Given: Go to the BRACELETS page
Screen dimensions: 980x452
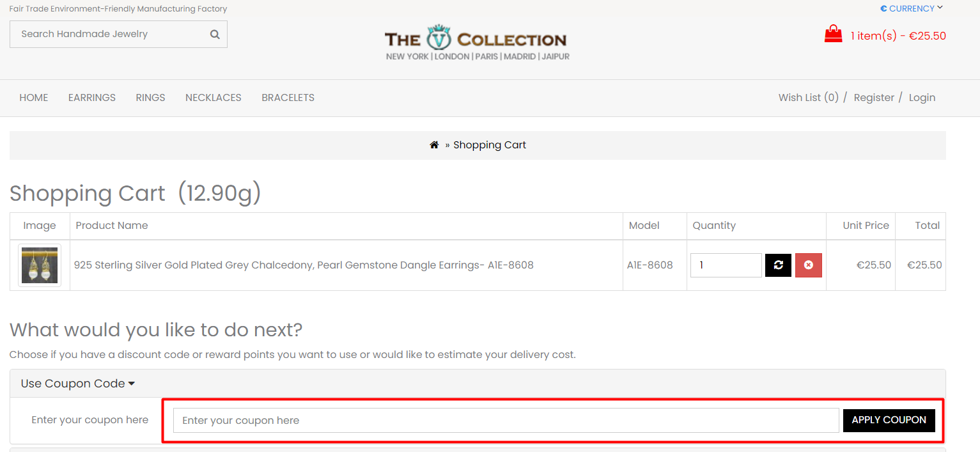Looking at the screenshot, I should click(288, 97).
